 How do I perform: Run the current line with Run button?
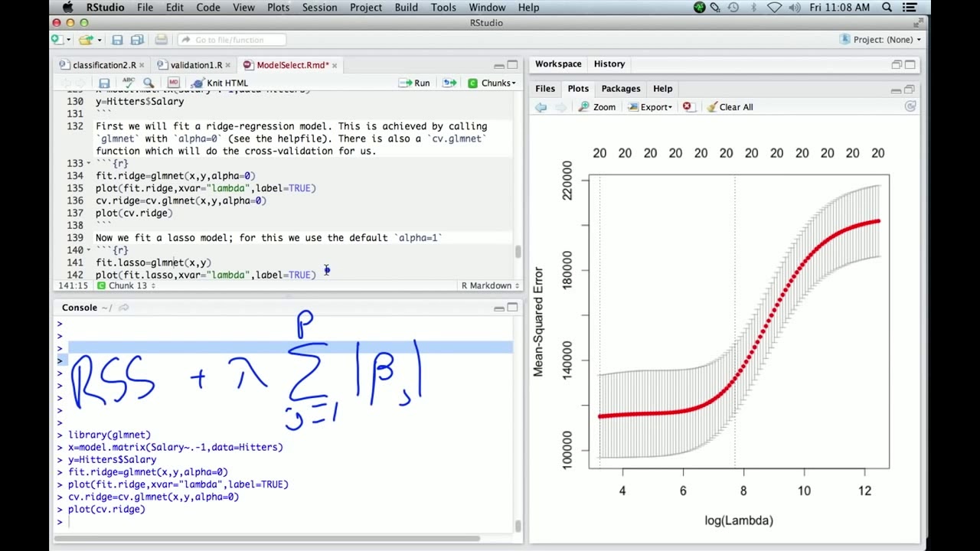pos(414,83)
